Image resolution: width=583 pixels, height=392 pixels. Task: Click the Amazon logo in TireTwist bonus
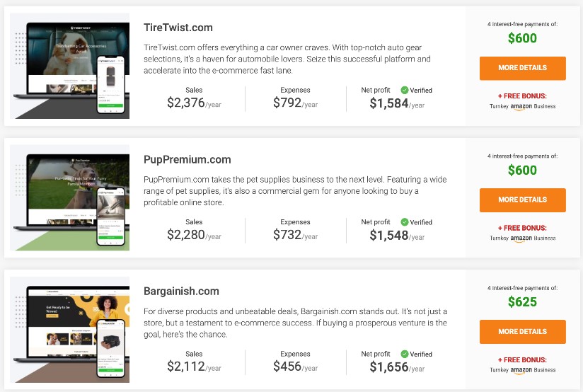point(521,107)
